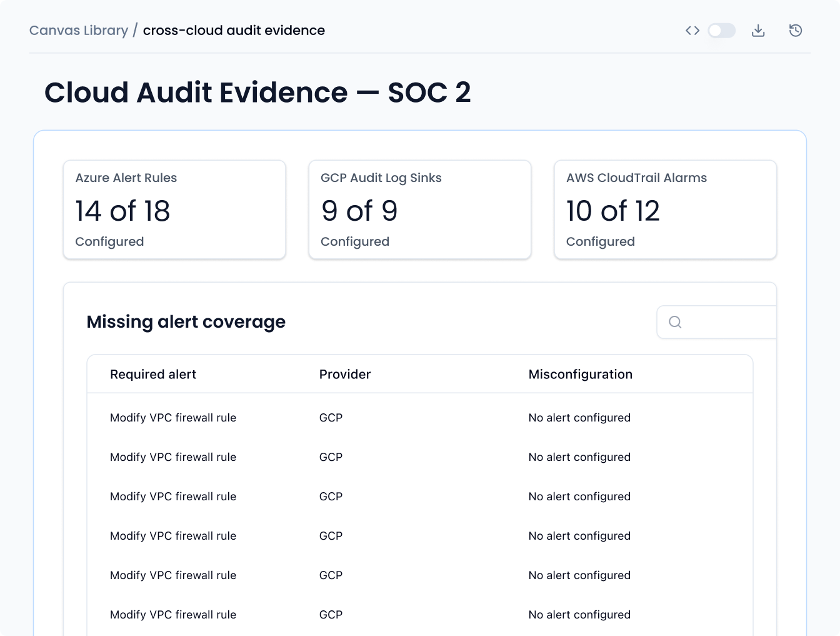Viewport: 840px width, 636px height.
Task: Click the toggle slider knob in the header
Action: click(715, 31)
